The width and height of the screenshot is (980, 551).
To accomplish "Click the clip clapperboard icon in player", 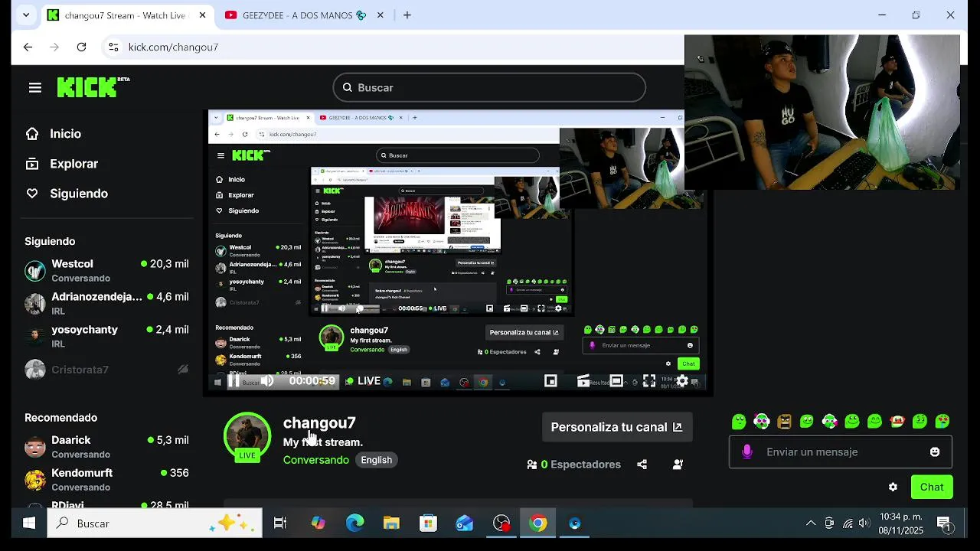I will point(583,381).
